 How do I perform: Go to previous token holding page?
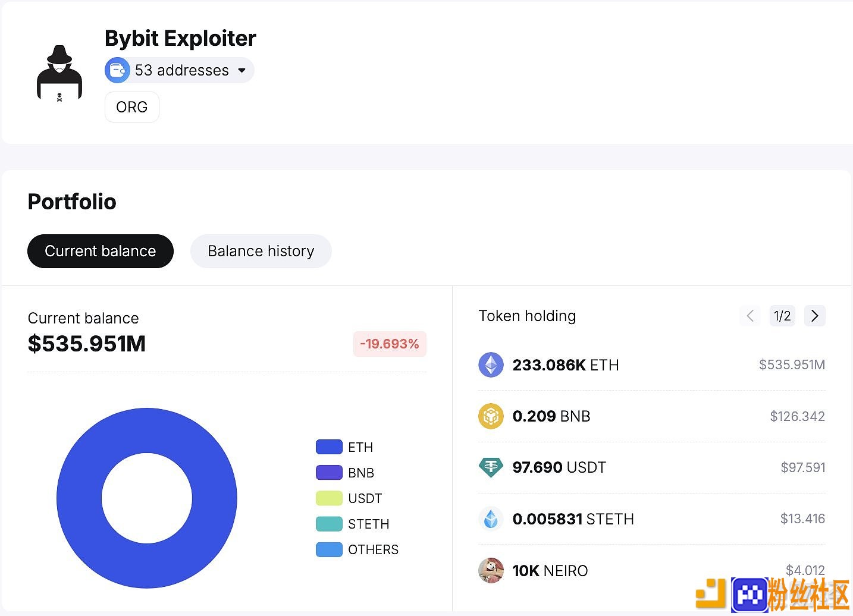(x=750, y=316)
